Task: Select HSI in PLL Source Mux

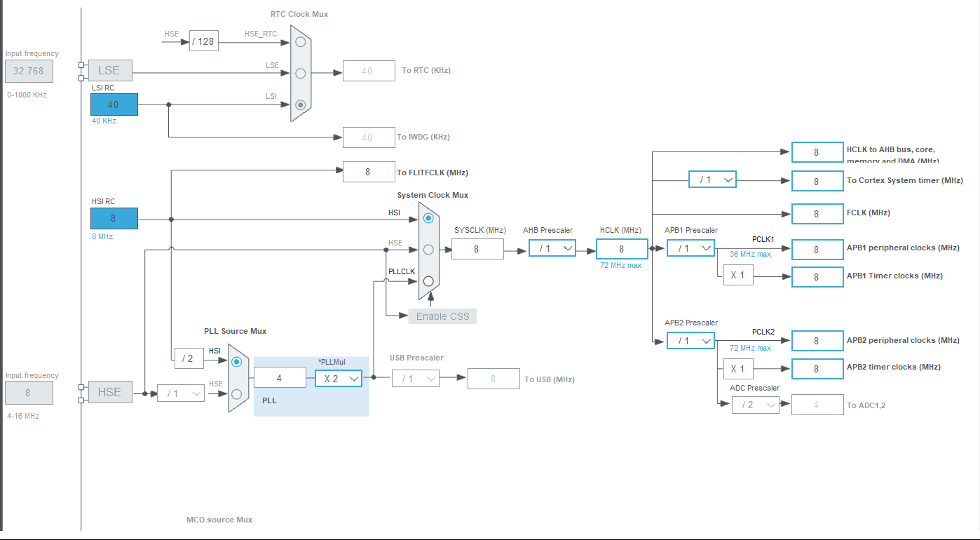Action: tap(237, 362)
